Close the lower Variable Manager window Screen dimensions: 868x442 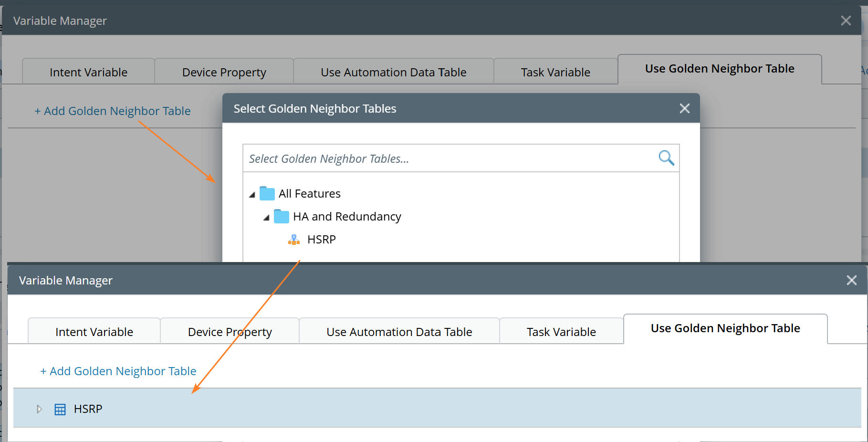[852, 280]
